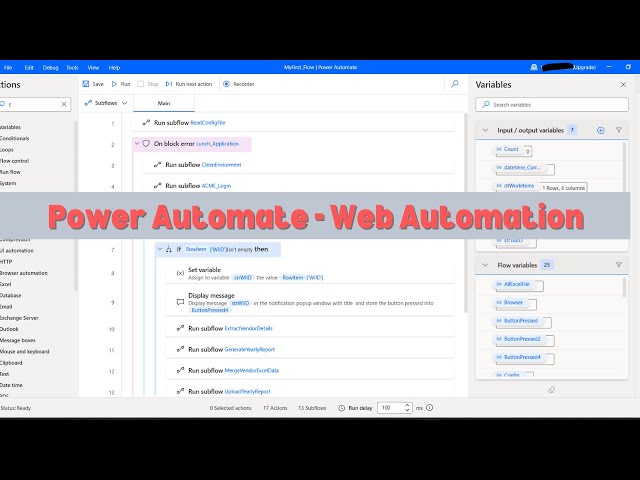Image resolution: width=640 pixels, height=480 pixels.
Task: Collapse the On block error block
Action: coord(137,144)
